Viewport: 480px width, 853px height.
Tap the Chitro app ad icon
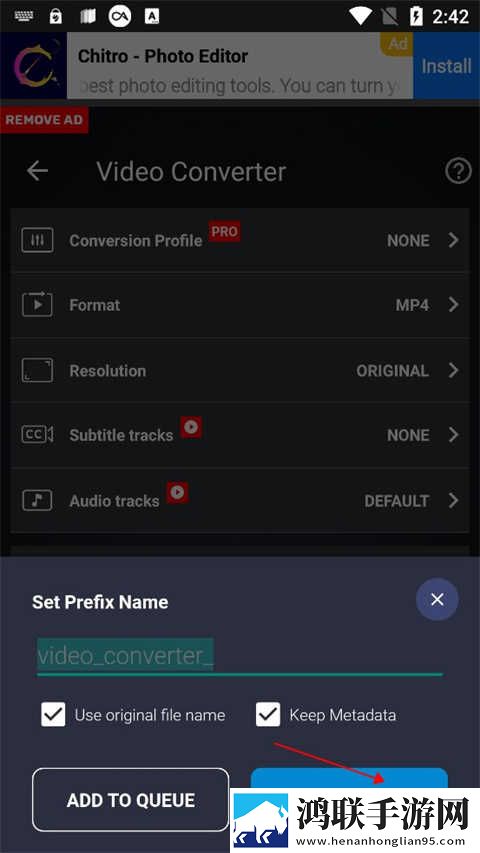tap(33, 66)
